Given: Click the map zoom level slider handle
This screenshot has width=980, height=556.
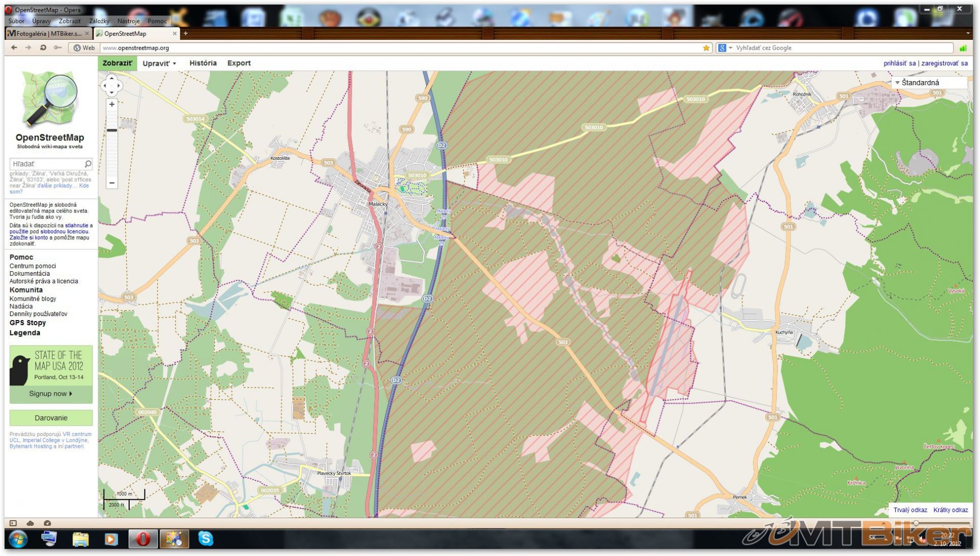Looking at the screenshot, I should click(x=112, y=131).
